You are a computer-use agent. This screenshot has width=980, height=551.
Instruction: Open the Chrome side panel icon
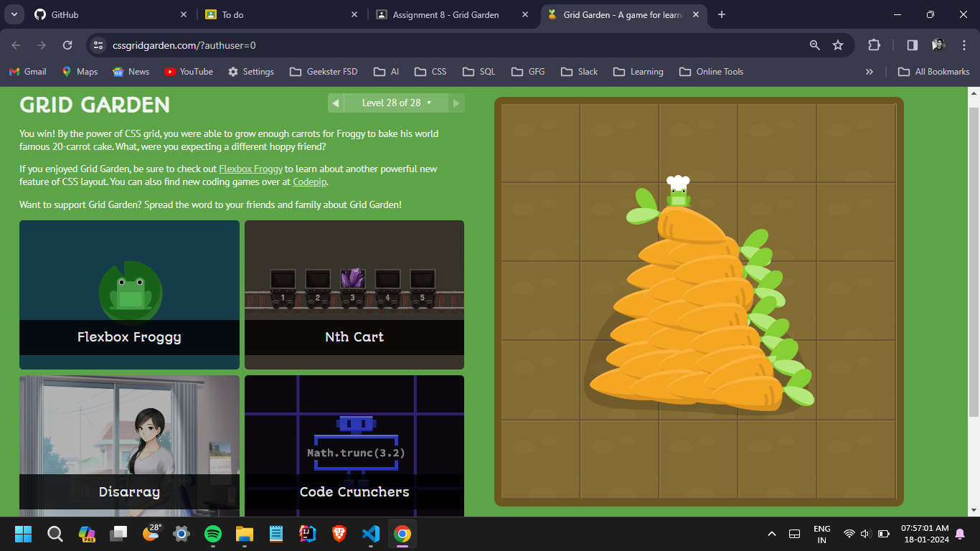[x=912, y=44]
